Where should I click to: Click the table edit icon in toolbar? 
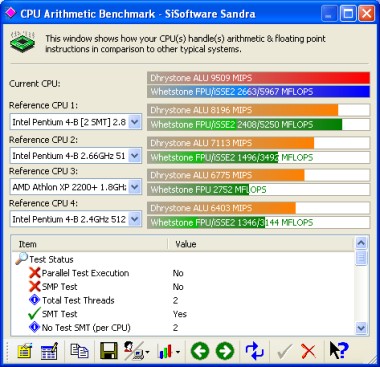point(49,351)
